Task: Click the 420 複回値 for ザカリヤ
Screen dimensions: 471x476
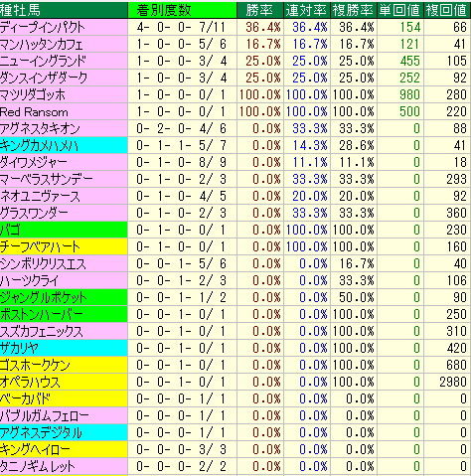Action: pyautogui.click(x=457, y=348)
